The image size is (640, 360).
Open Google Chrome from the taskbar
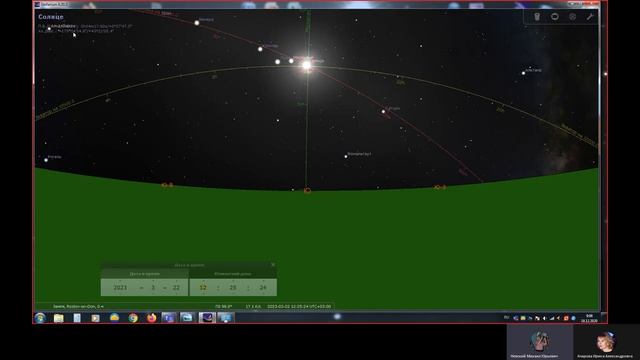click(x=133, y=318)
